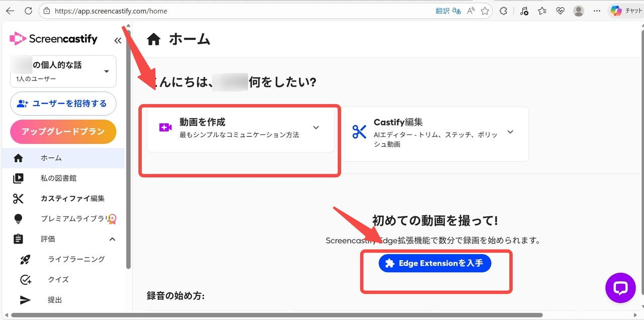Collapse the sidebar with the double-chevron icon
The image size is (644, 320).
pyautogui.click(x=118, y=40)
